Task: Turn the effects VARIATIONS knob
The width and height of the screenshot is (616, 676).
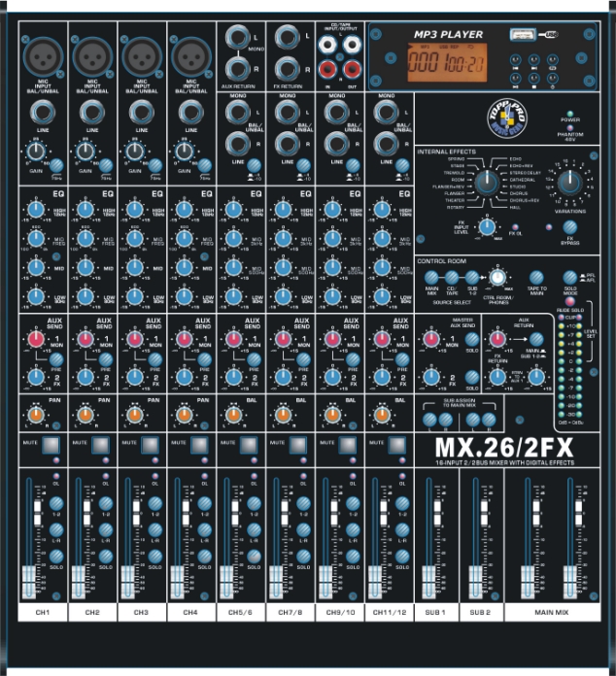Action: click(x=569, y=183)
